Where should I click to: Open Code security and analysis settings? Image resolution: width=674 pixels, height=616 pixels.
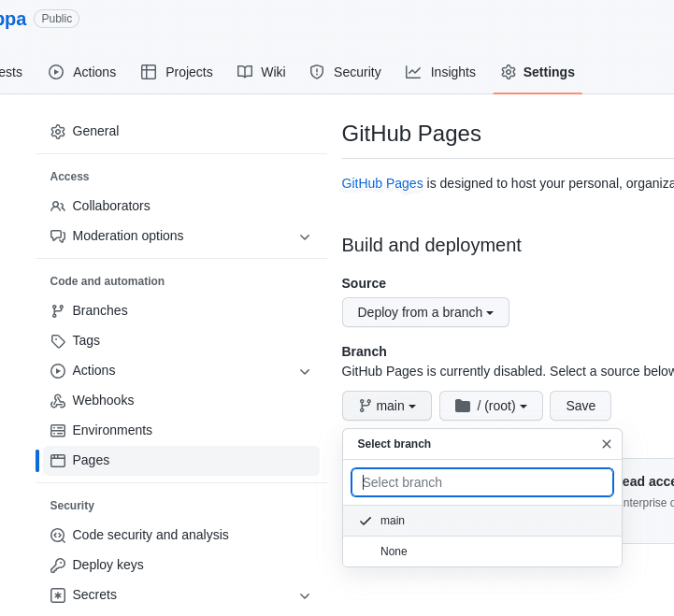(181, 535)
